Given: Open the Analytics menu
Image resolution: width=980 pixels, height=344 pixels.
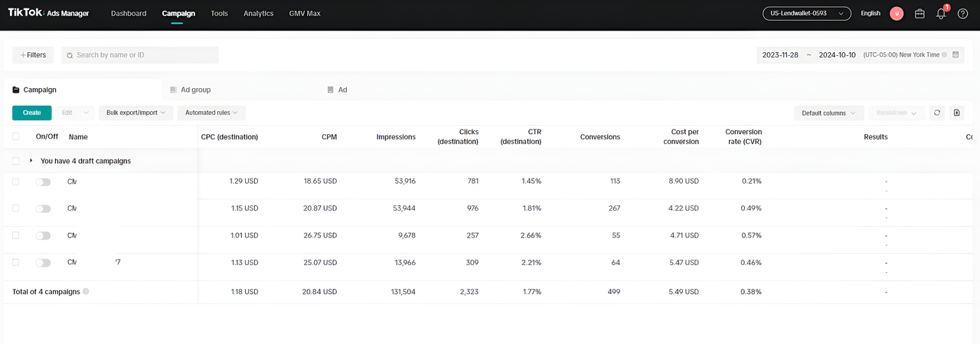Looking at the screenshot, I should point(259,13).
